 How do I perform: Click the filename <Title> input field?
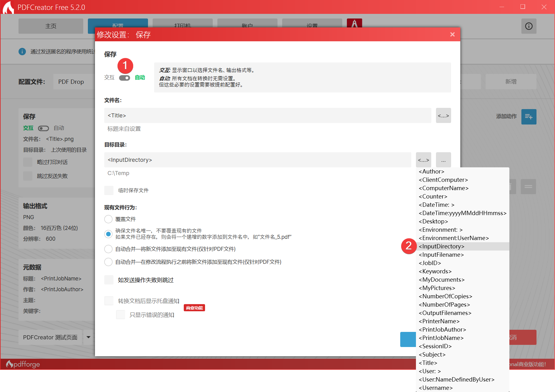tap(267, 116)
